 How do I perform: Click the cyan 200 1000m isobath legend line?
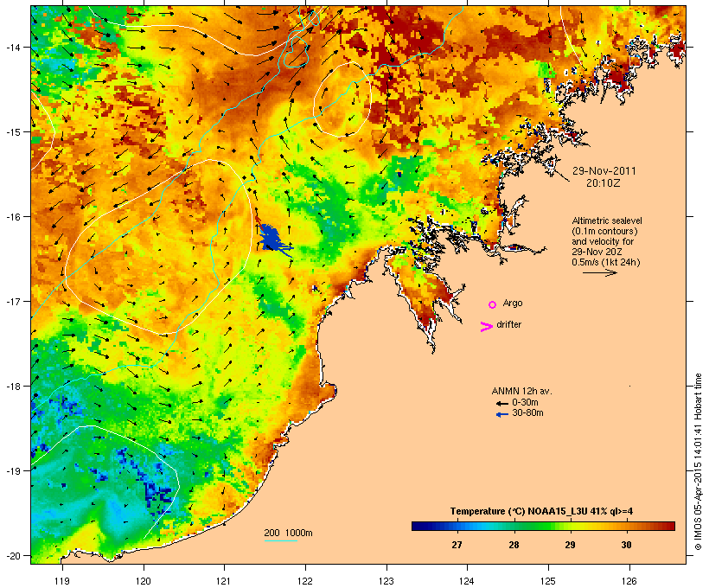(x=281, y=540)
